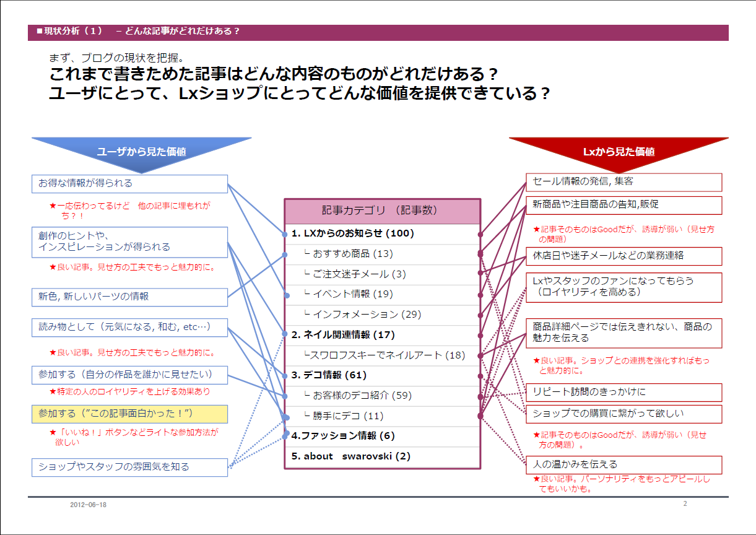Screen dimensions: 756x535
Task: Select the '1. LXからのお知らせ (100)' row
Action: tap(382, 234)
